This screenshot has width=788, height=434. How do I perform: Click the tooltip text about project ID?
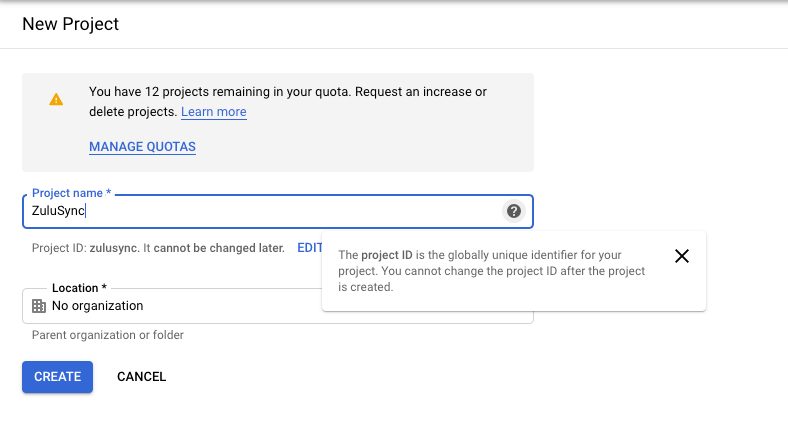pyautogui.click(x=491, y=271)
